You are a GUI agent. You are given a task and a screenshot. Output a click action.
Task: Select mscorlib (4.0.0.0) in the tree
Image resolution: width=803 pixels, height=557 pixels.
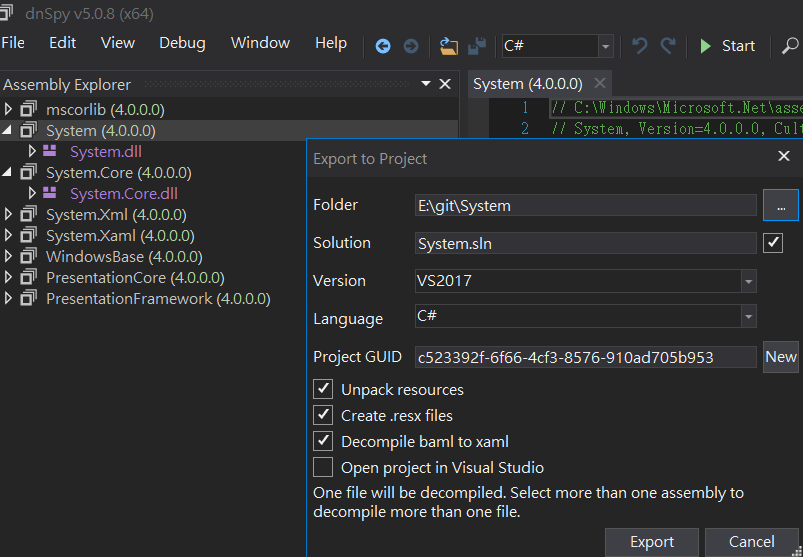coord(105,110)
